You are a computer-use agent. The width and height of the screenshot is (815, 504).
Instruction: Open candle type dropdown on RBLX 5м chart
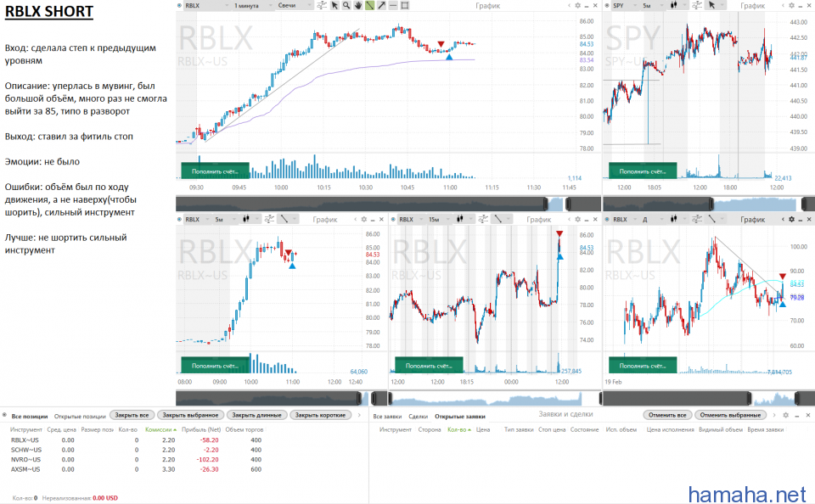tap(250, 219)
